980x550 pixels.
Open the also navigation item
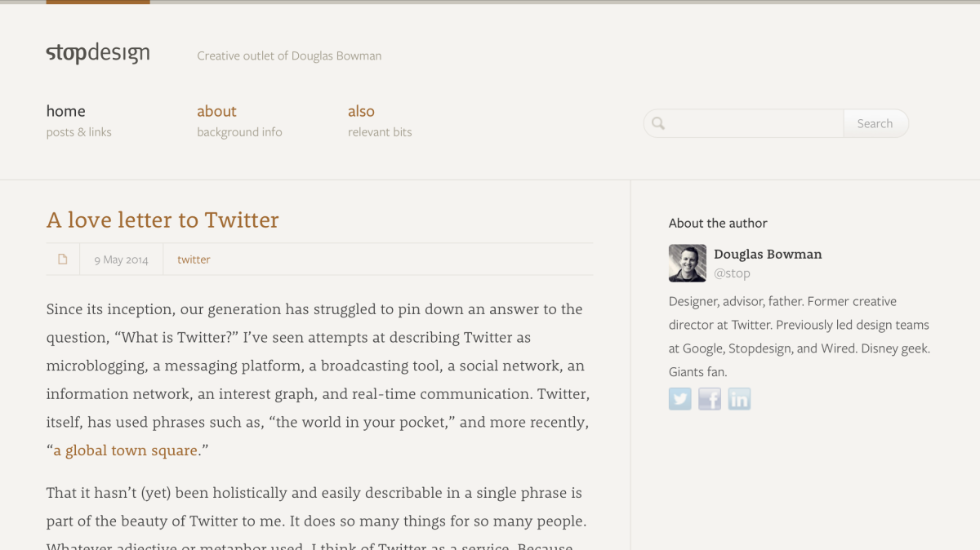pos(361,111)
